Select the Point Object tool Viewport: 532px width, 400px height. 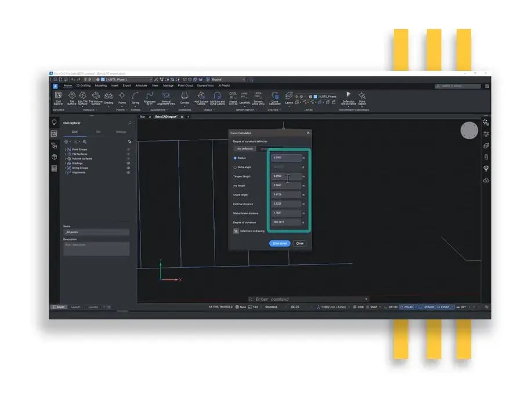pyautogui.click(x=362, y=98)
